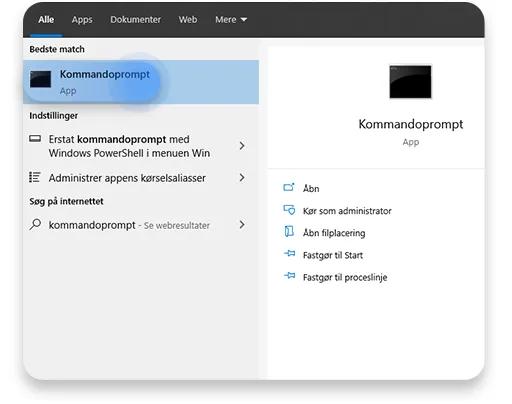Click list icon beside Administrer appens kørselsaliasser
512x404 pixels.
pyautogui.click(x=35, y=177)
